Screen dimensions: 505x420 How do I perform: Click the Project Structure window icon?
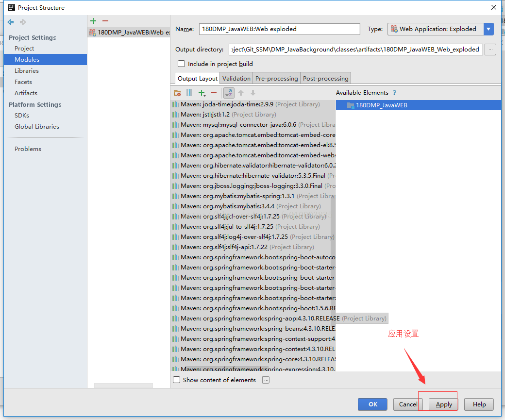(x=11, y=7)
